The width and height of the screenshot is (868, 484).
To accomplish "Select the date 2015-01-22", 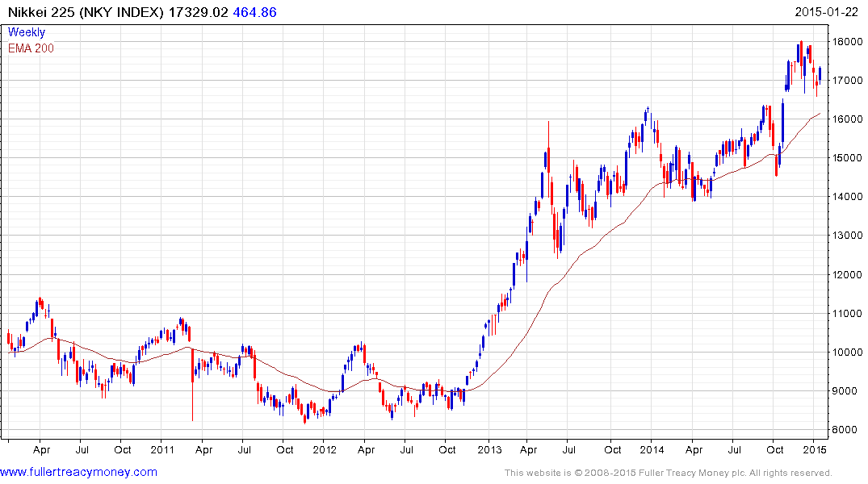I will (x=826, y=12).
